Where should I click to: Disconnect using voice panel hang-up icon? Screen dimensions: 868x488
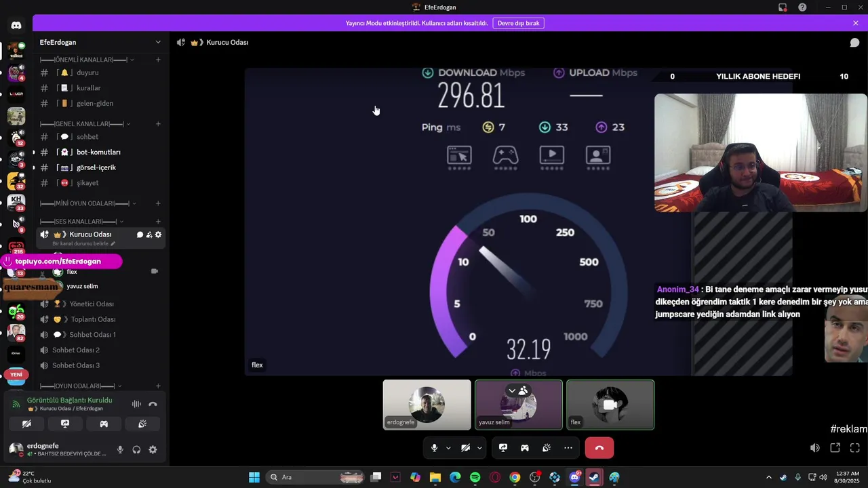[153, 404]
